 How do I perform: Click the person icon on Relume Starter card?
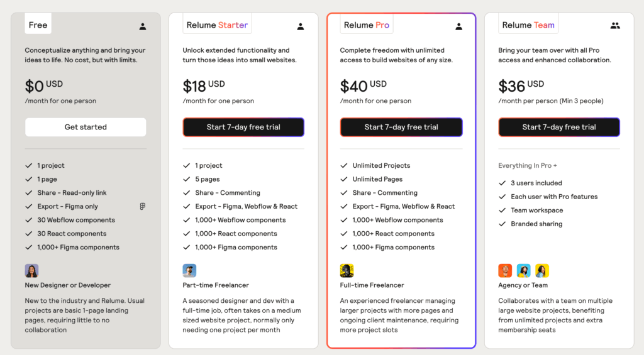point(301,26)
